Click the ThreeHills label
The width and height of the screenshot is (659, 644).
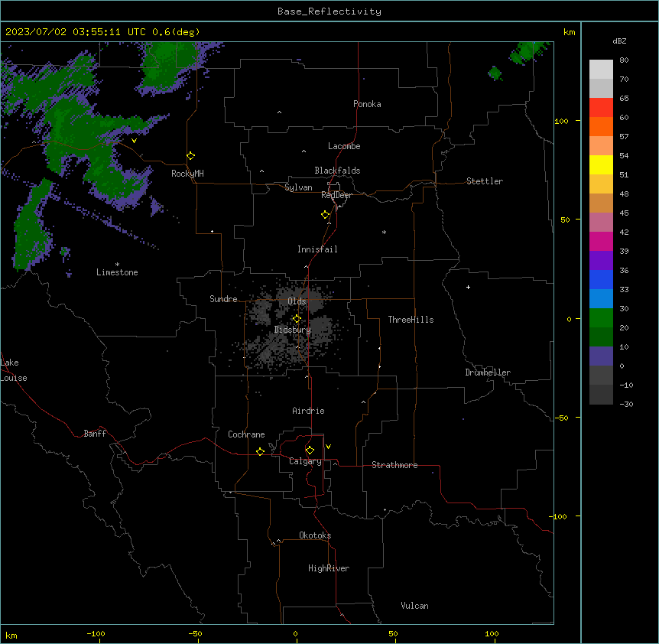(x=411, y=320)
